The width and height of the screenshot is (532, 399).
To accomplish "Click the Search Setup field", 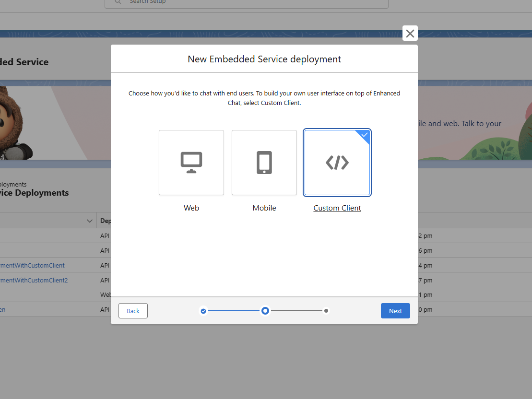I will point(247,3).
